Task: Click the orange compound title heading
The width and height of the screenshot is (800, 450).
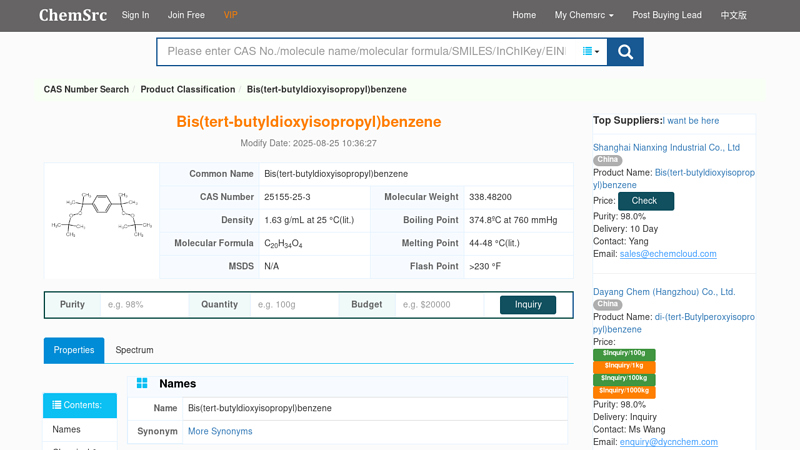Action: [309, 122]
